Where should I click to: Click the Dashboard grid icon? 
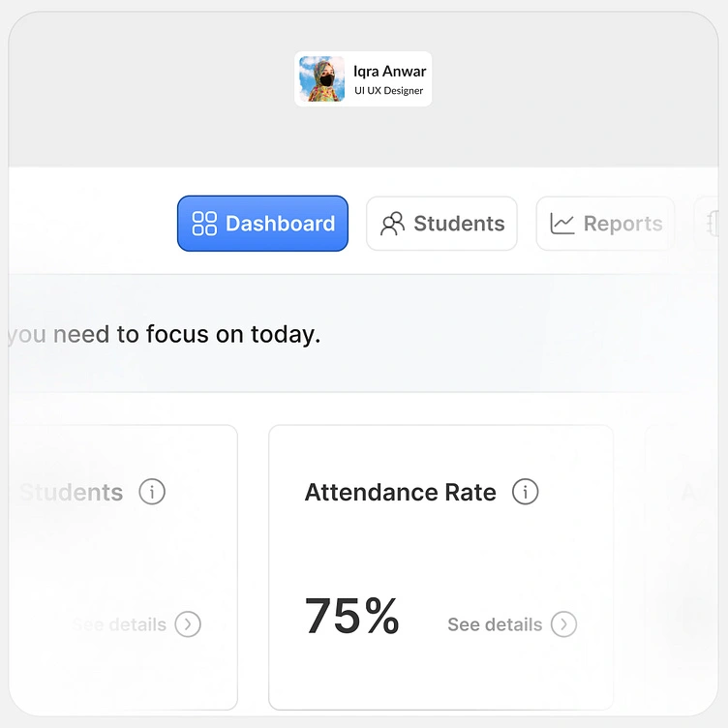204,224
